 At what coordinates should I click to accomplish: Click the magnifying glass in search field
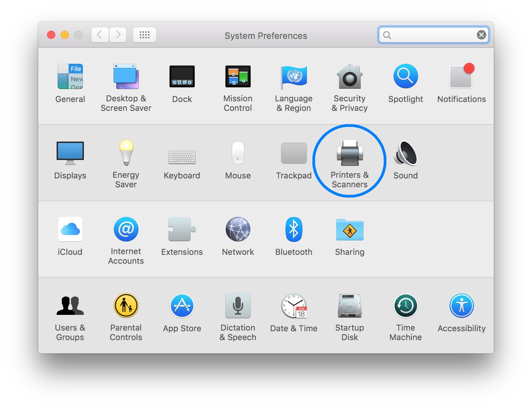pyautogui.click(x=387, y=35)
